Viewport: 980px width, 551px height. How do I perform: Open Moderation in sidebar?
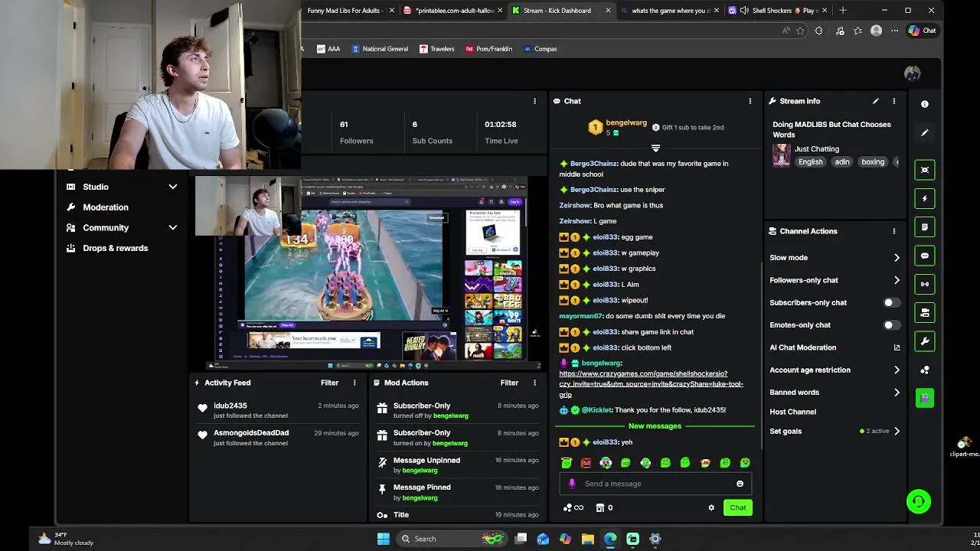106,207
